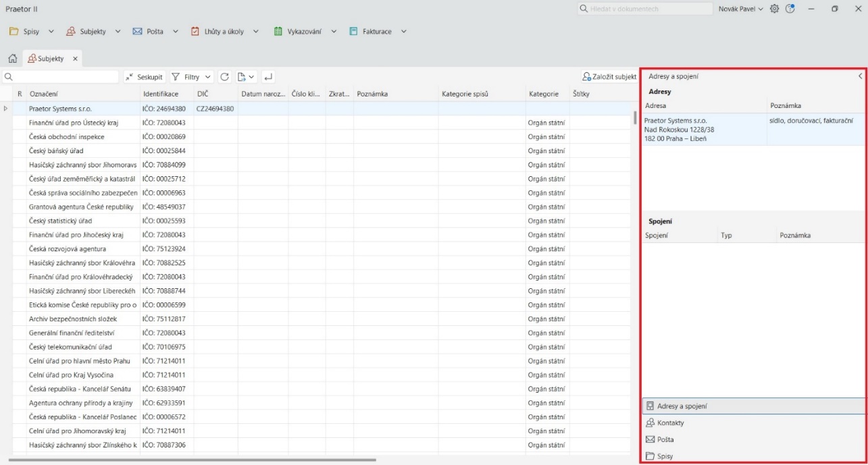The height and width of the screenshot is (465, 868).
Task: Click the settings gear icon
Action: pyautogui.click(x=774, y=9)
